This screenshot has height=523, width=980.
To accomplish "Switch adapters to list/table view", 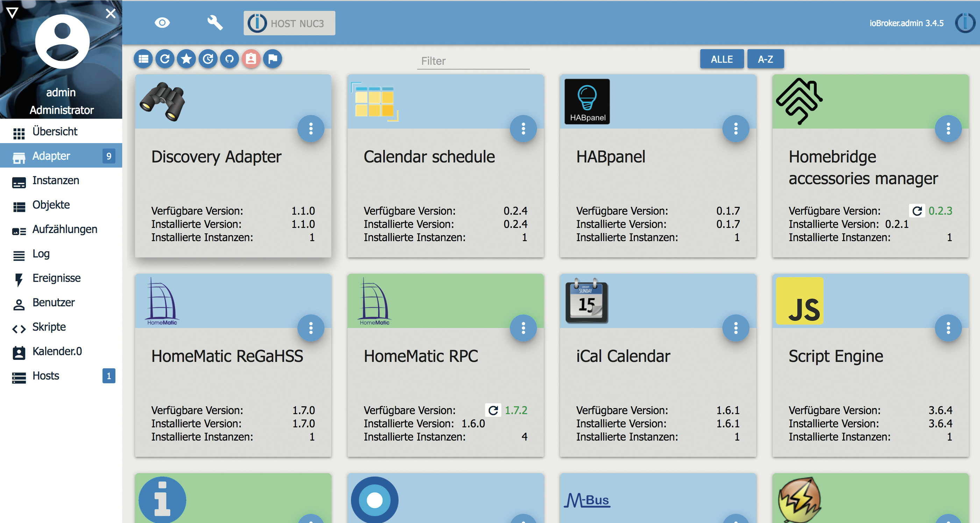I will click(143, 59).
